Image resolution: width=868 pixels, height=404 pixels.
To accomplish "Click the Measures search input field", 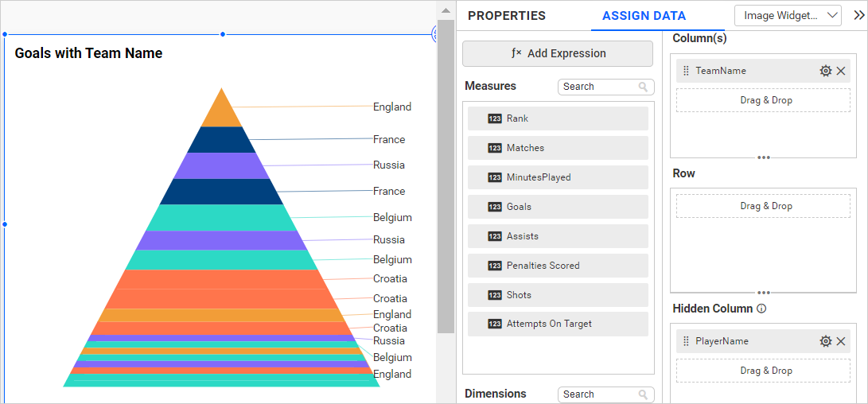I will point(598,87).
